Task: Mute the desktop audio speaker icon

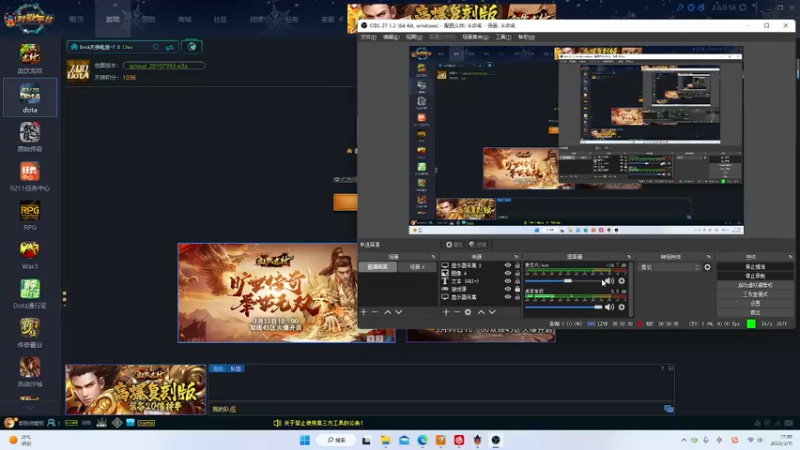Action: tap(609, 307)
